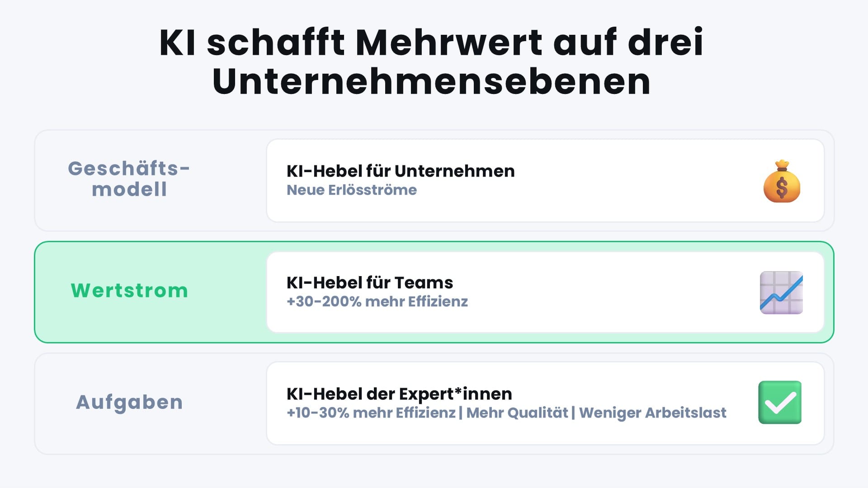Click the word 'auf' in the title
The width and height of the screenshot is (868, 488).
[585, 42]
